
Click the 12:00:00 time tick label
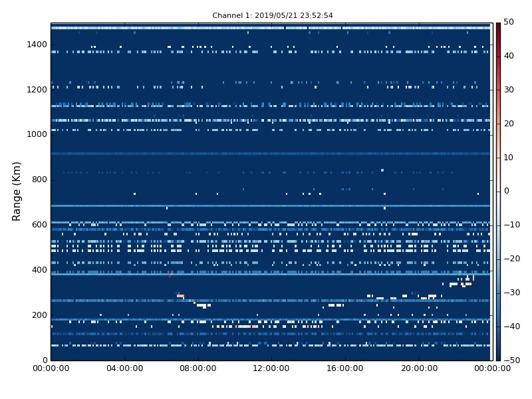(x=271, y=368)
